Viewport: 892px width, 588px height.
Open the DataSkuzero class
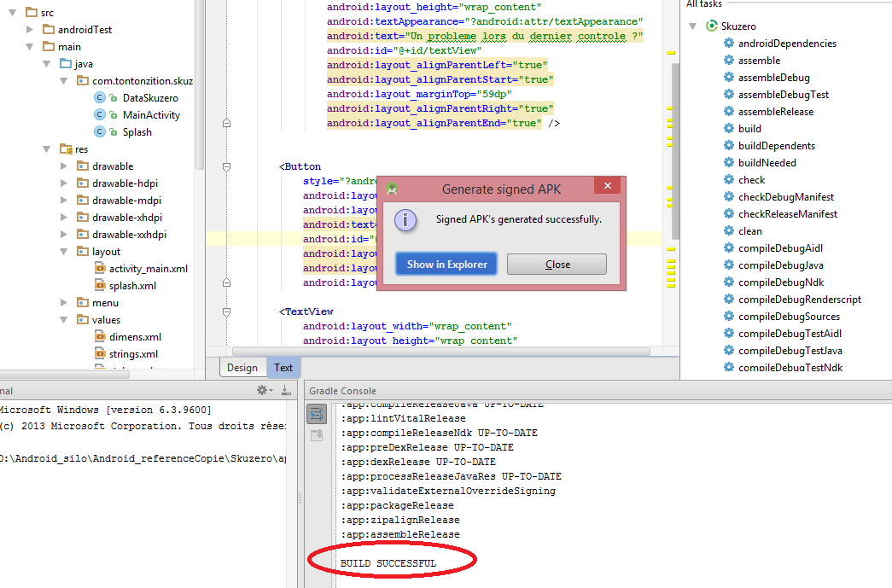pos(150,98)
